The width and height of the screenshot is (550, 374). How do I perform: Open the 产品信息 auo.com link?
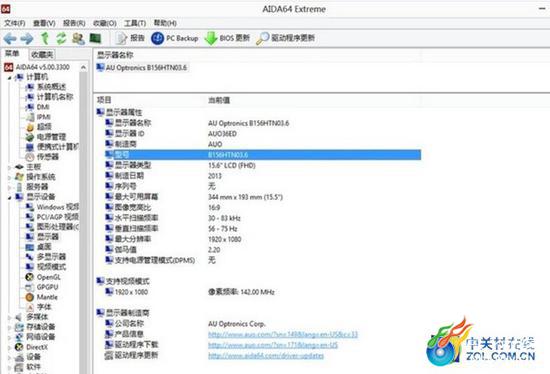click(283, 334)
